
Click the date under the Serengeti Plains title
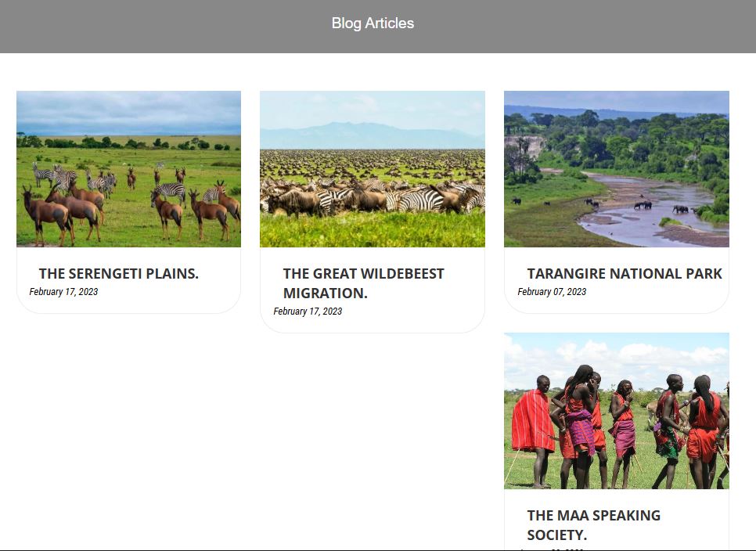point(63,292)
